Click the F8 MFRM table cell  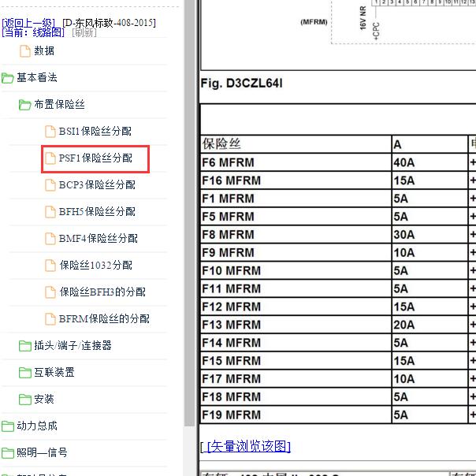click(296, 234)
